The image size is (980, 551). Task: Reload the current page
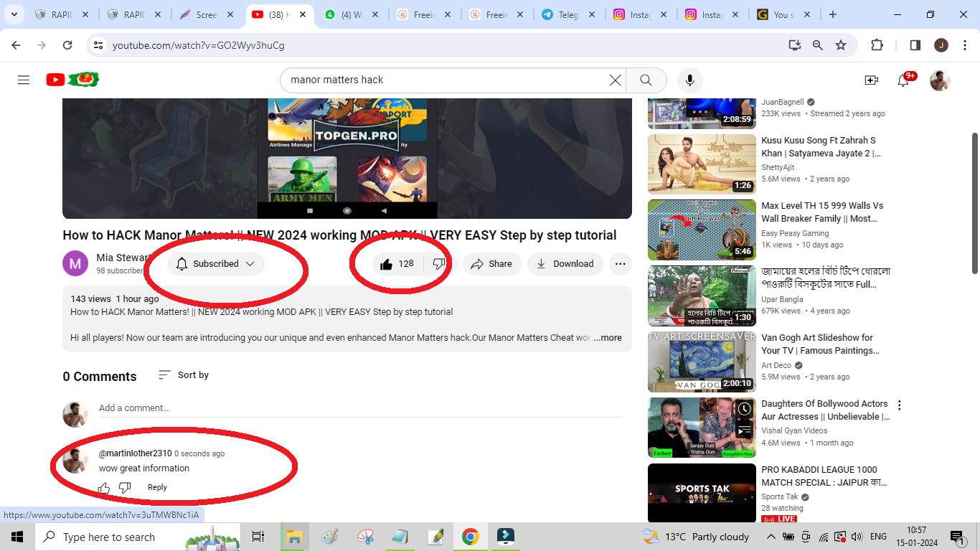[x=67, y=45]
